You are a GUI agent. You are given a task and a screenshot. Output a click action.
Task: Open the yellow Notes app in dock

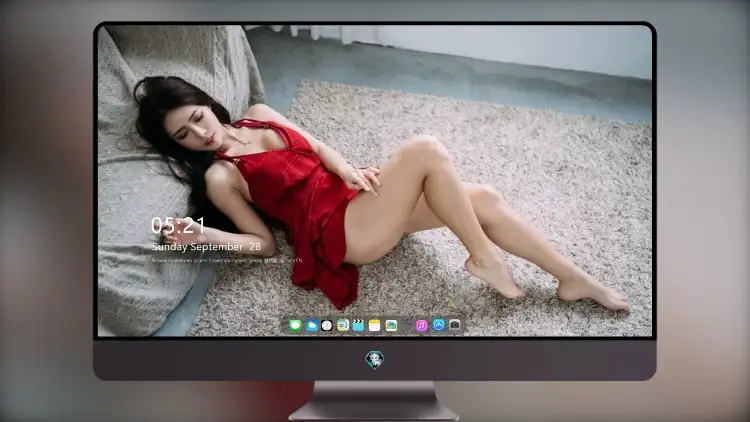pyautogui.click(x=375, y=326)
